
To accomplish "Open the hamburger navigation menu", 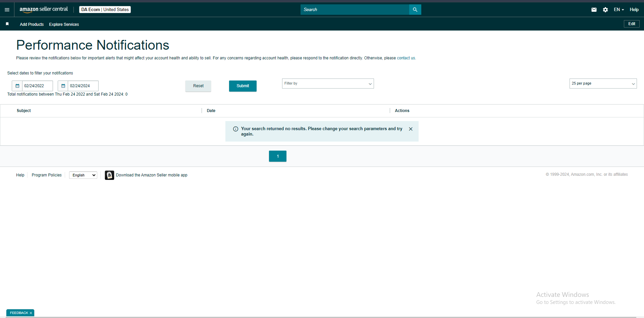I will 7,10.
